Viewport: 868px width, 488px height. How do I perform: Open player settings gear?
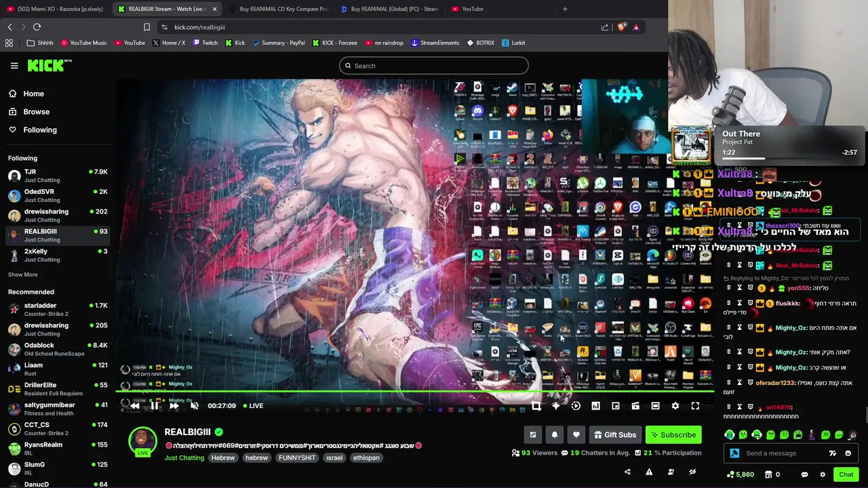point(675,406)
